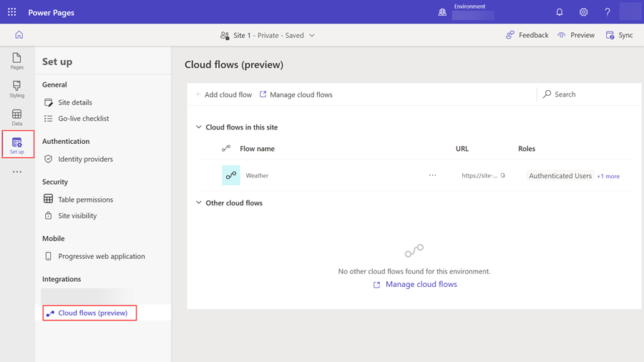Collapse Other cloud flows section
The width and height of the screenshot is (644, 362).
[199, 202]
